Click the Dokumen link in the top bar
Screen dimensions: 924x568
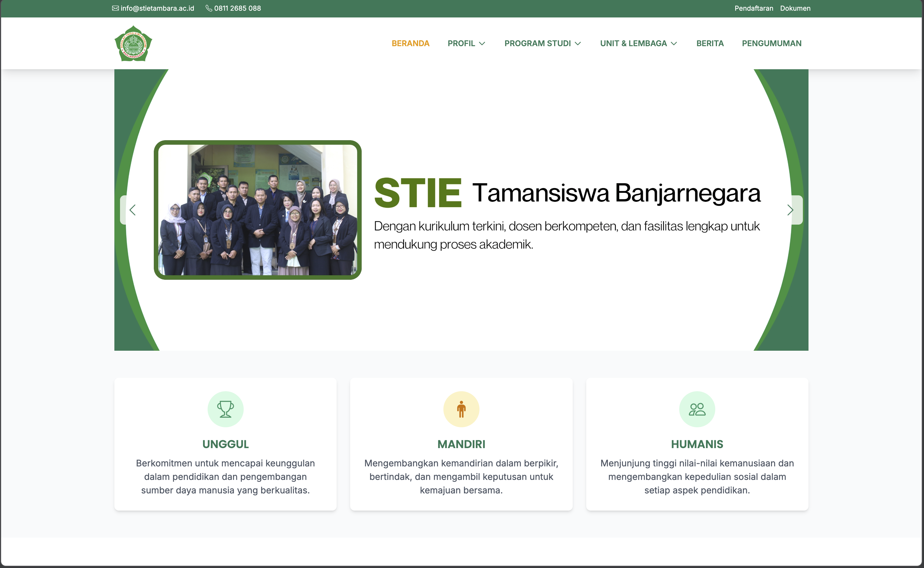point(796,8)
